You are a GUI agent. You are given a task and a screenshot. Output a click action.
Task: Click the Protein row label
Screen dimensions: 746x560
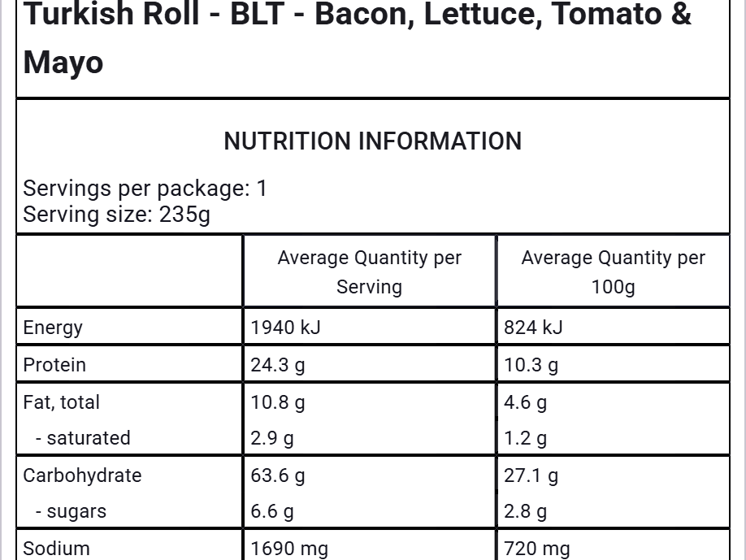pyautogui.click(x=54, y=365)
